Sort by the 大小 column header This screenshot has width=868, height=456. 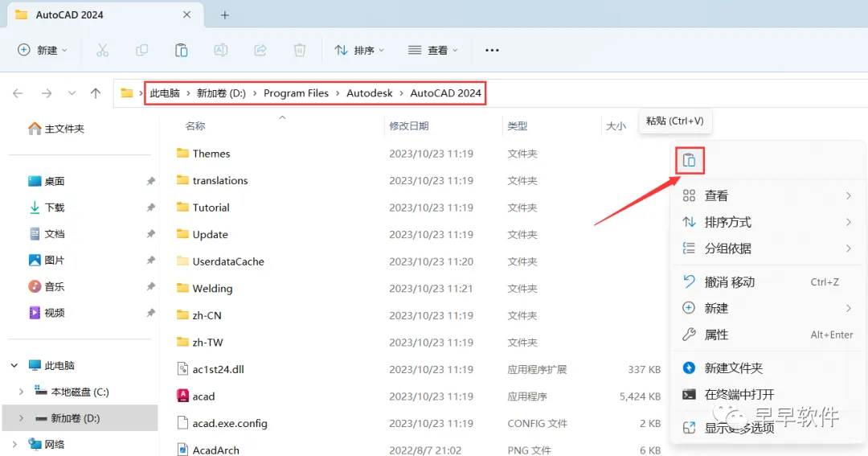tap(616, 126)
